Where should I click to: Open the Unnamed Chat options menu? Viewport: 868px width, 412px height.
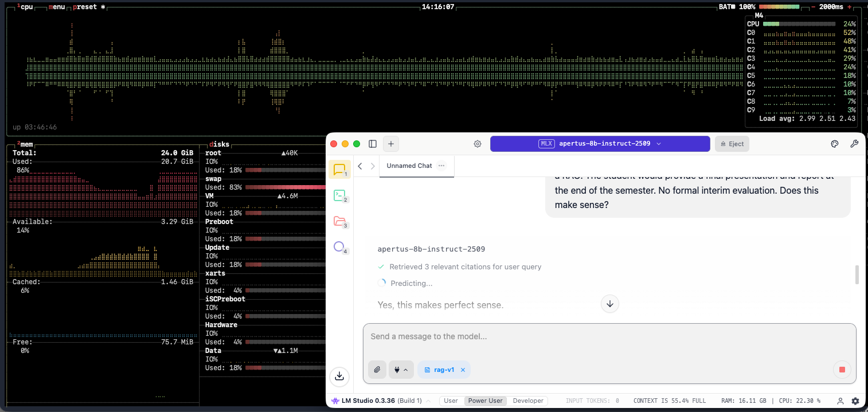point(441,166)
